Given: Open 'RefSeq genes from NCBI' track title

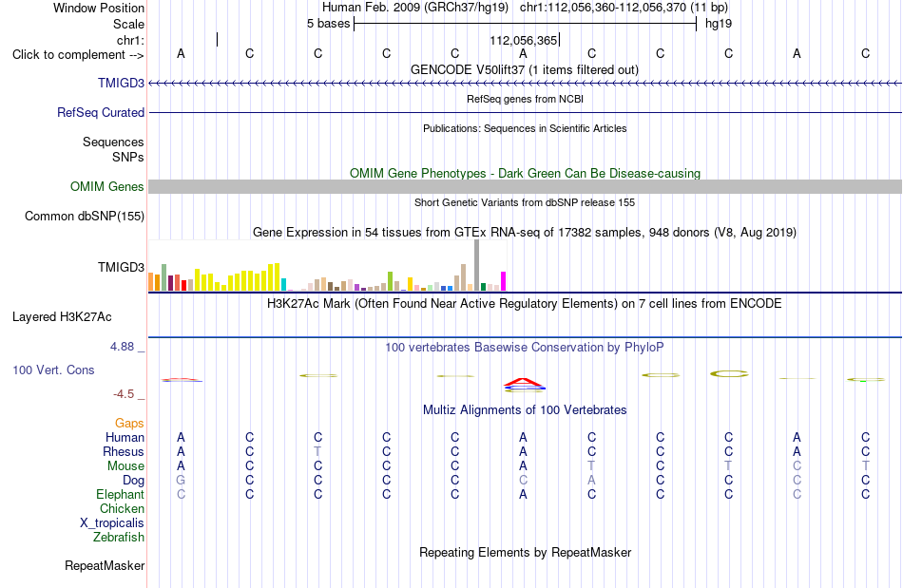Looking at the screenshot, I should tap(525, 99).
